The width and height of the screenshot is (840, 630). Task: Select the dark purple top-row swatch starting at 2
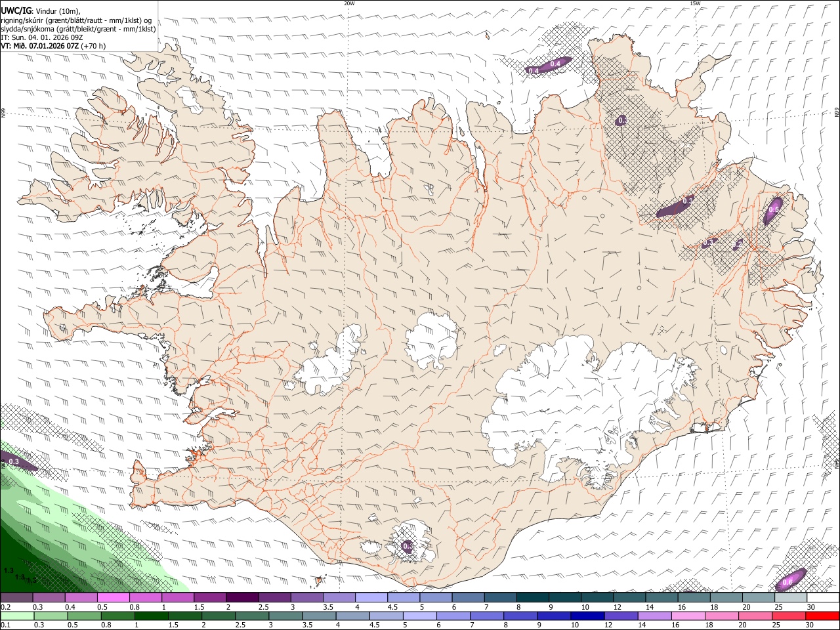coord(241,598)
